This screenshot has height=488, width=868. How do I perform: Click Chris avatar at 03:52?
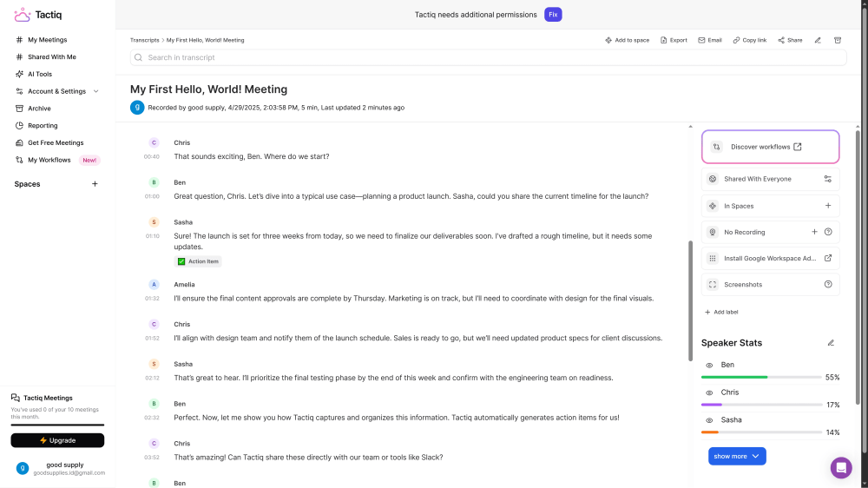154,444
